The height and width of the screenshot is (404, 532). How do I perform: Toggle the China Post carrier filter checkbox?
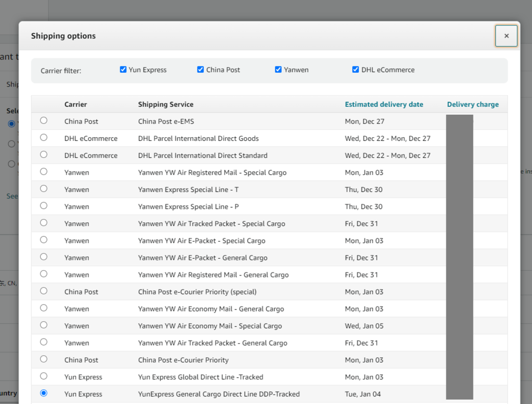point(200,69)
